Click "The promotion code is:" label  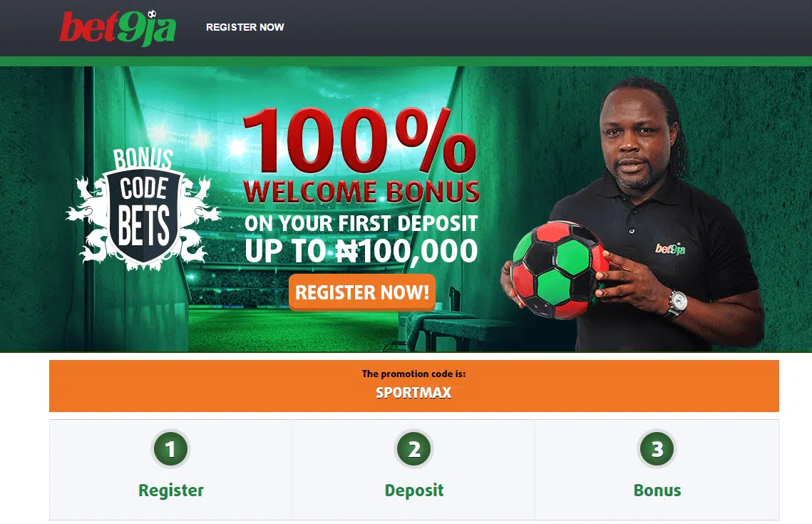(413, 374)
